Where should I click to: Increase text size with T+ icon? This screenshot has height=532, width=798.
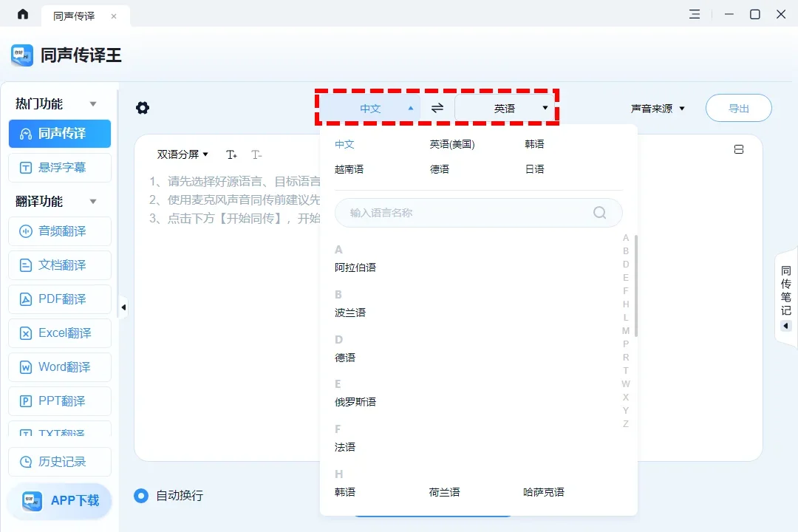coord(231,154)
